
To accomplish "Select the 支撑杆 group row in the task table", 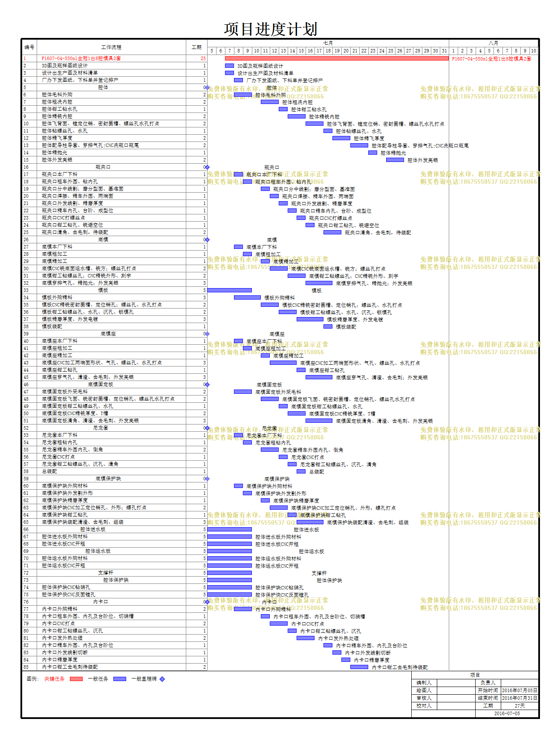I will (x=106, y=573).
